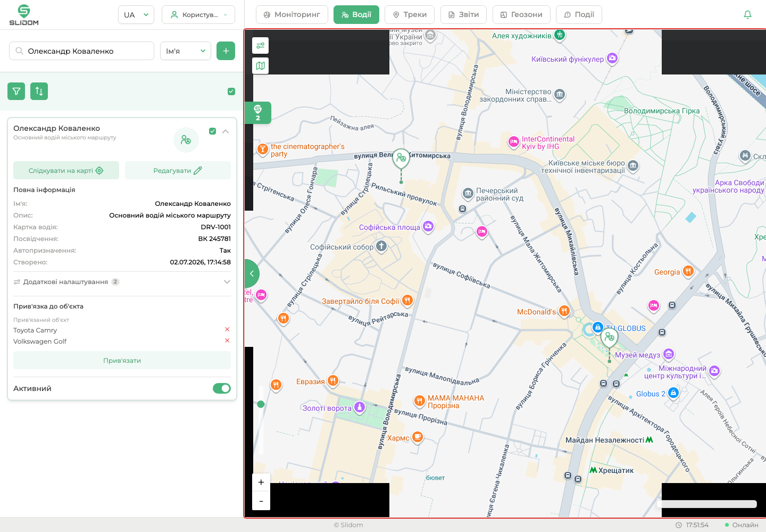Click Завертайло біля Софії pin
766x532 pixels.
pyautogui.click(x=407, y=301)
